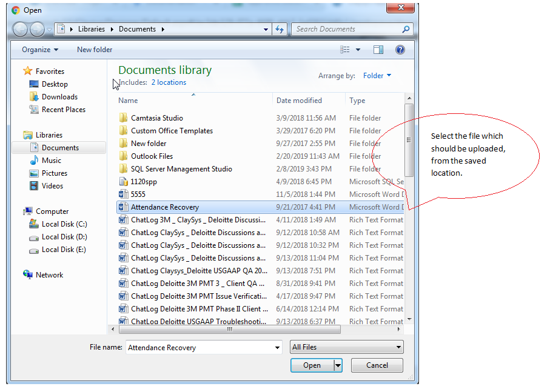Select ChatLog Deloitte 3M PMT Phase II Client
Image resolution: width=550 pixels, height=392 pixels.
[x=260, y=309]
